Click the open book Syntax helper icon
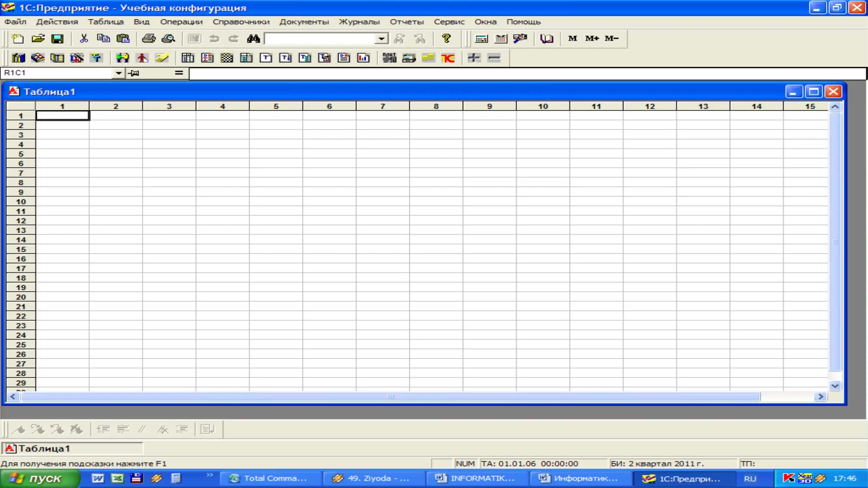This screenshot has height=488, width=868. pos(546,39)
